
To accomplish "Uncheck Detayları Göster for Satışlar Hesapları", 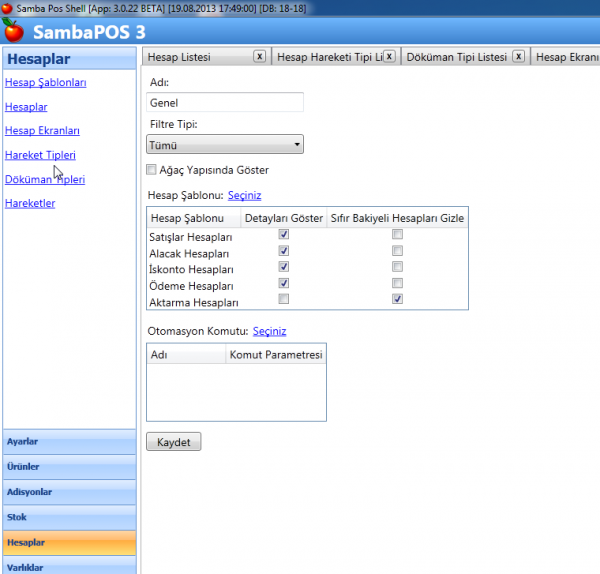I will [x=284, y=235].
